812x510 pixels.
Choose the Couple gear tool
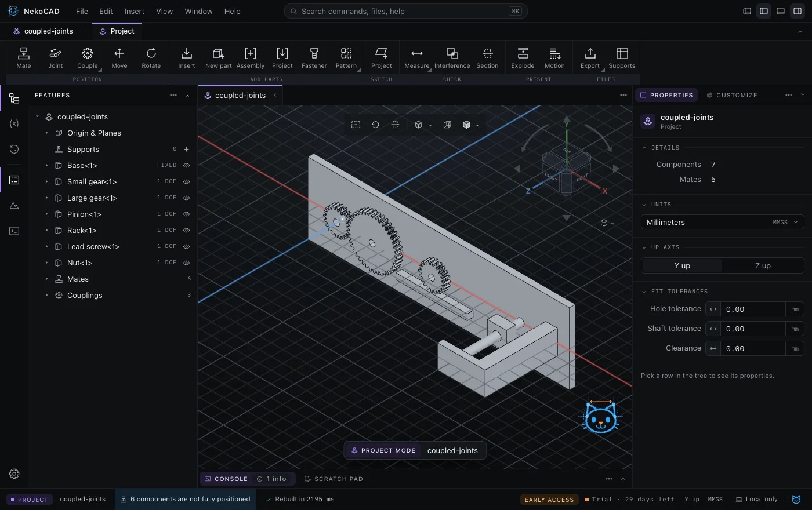point(88,58)
